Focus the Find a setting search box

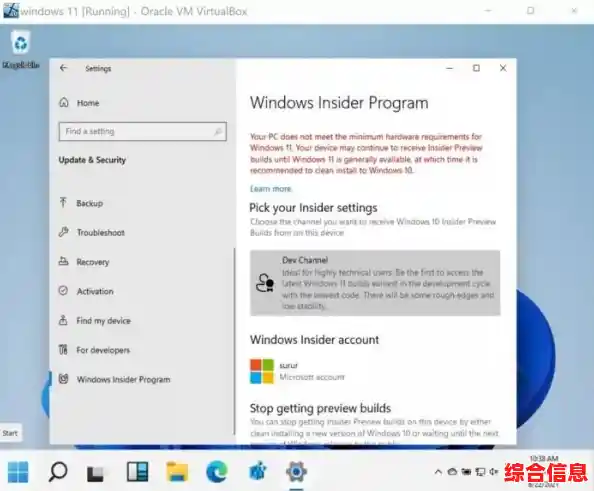tap(142, 131)
